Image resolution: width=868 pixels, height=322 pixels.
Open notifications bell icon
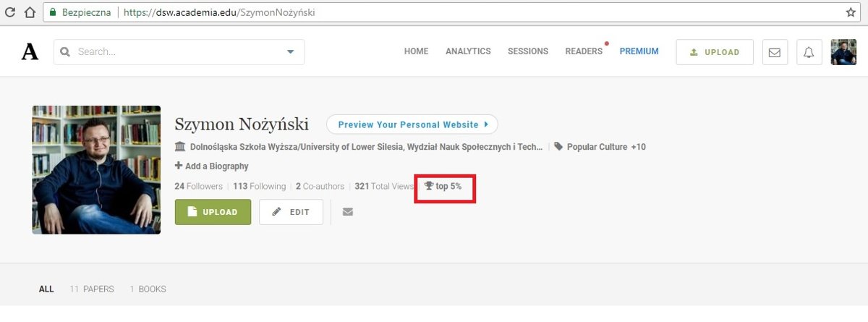click(809, 52)
